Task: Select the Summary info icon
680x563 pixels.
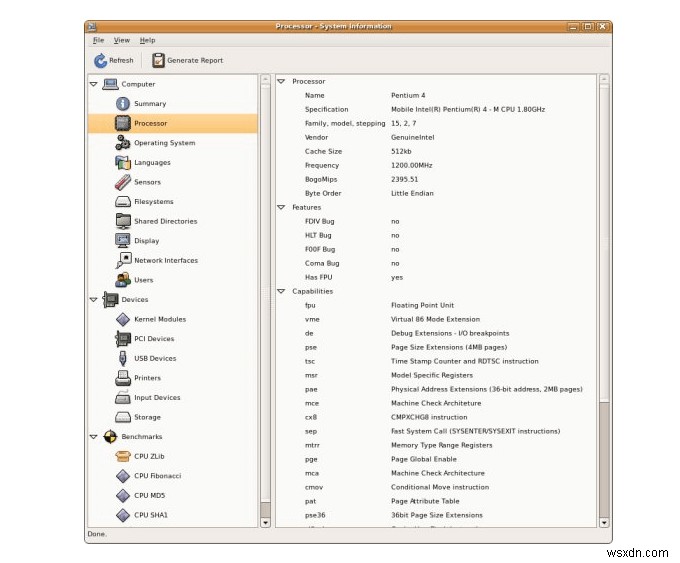Action: (123, 104)
